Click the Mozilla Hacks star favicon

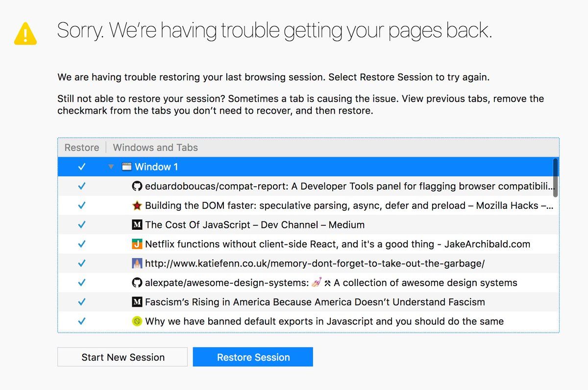(137, 206)
